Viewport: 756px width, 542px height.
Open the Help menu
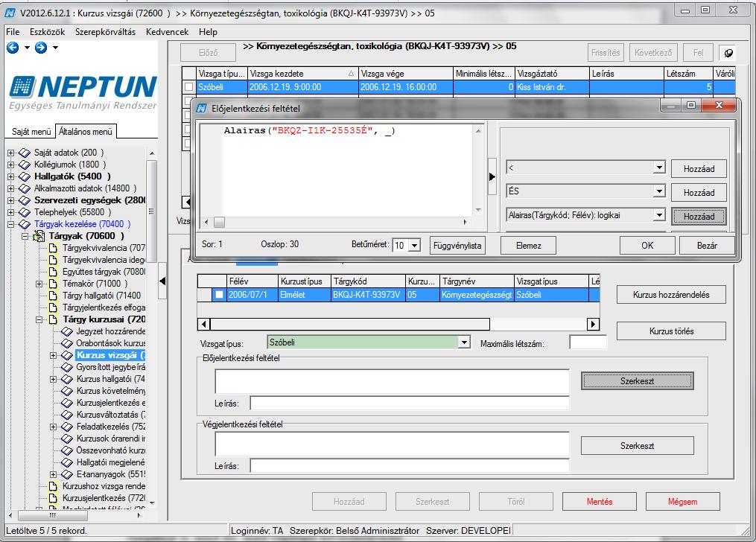click(209, 32)
